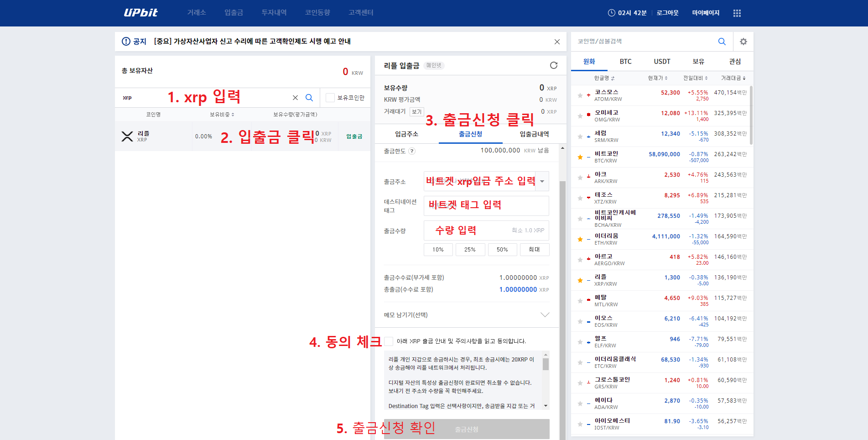
Task: Click the destination tag input field
Action: pos(486,206)
